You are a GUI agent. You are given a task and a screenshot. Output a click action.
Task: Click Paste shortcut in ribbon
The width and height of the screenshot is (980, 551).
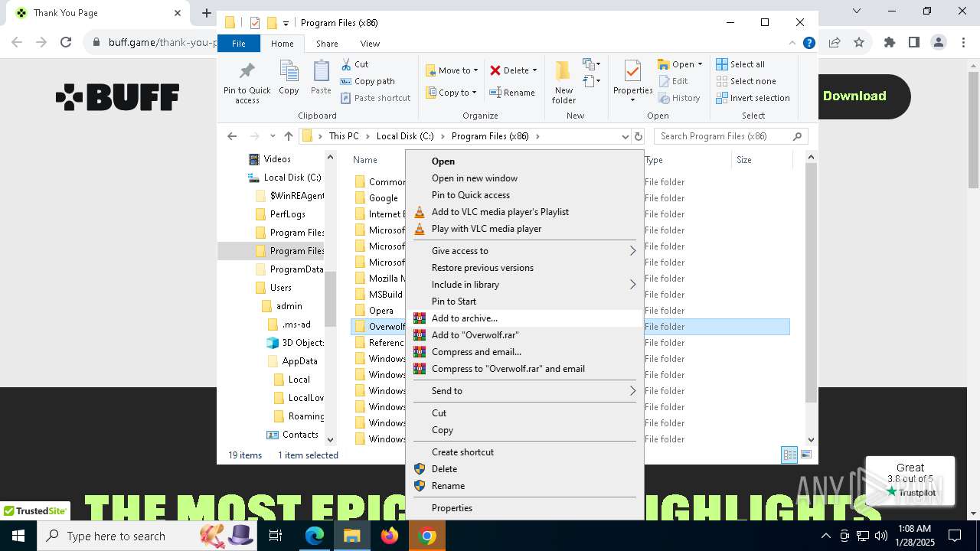pos(375,98)
